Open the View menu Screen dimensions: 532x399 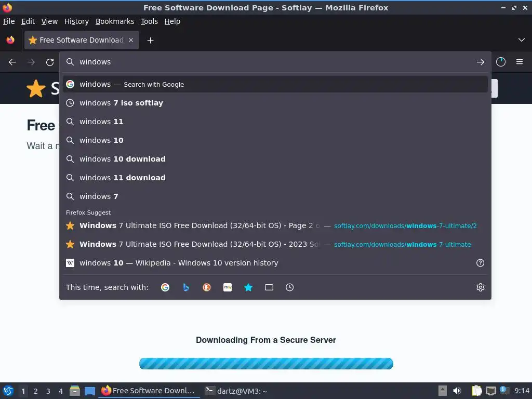[x=49, y=21]
